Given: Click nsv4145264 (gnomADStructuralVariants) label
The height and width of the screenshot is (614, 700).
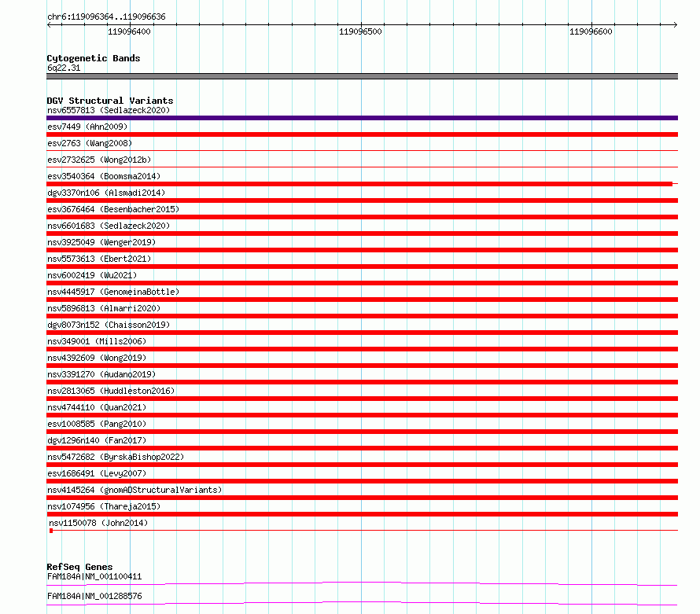Looking at the screenshot, I should [x=134, y=490].
